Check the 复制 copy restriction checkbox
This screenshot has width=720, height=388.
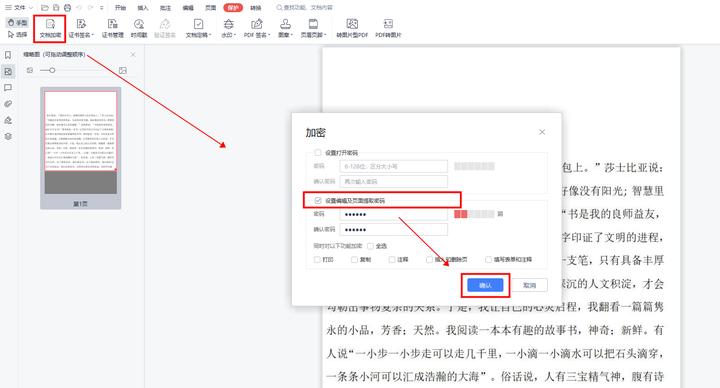pos(354,259)
